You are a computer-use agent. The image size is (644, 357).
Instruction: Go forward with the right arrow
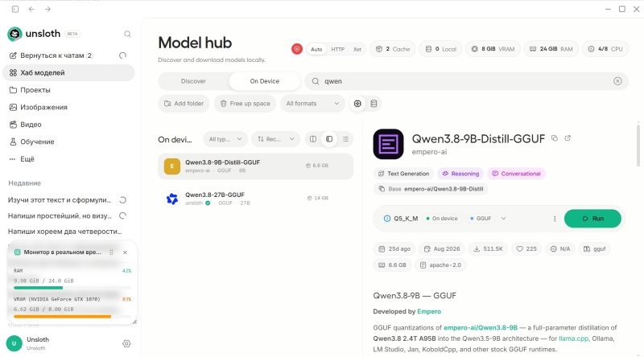tap(47, 9)
